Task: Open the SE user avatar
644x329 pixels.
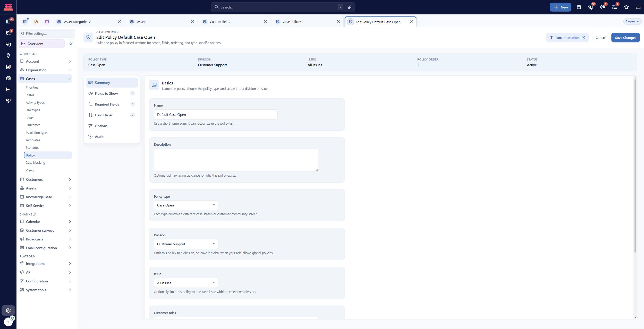Action: (x=8, y=322)
